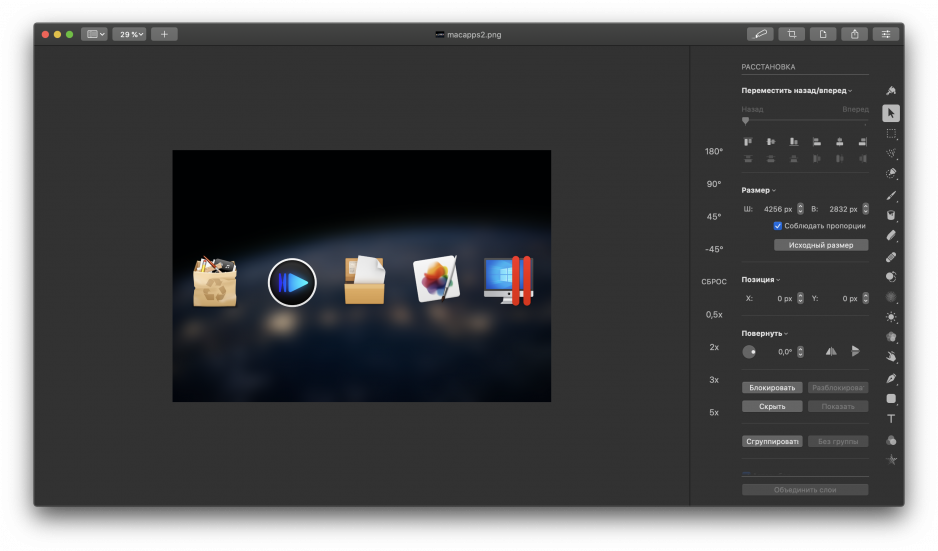Collapse the Повернуть section
Viewport: 938px width, 551px height.
pyautogui.click(x=765, y=333)
